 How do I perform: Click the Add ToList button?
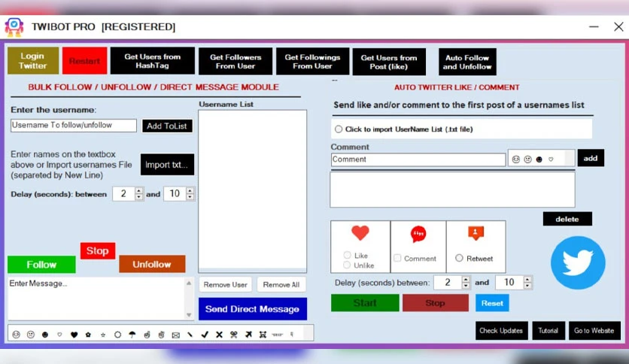[x=167, y=126]
